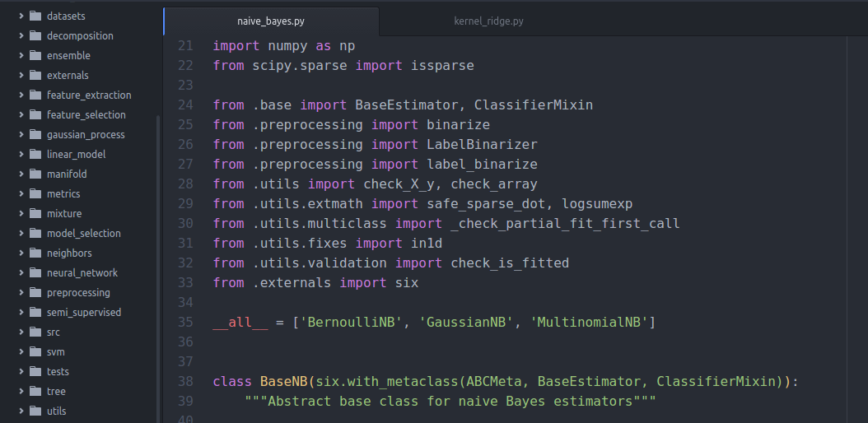The height and width of the screenshot is (423, 868).
Task: Click the datasets folder icon
Action: 35,16
